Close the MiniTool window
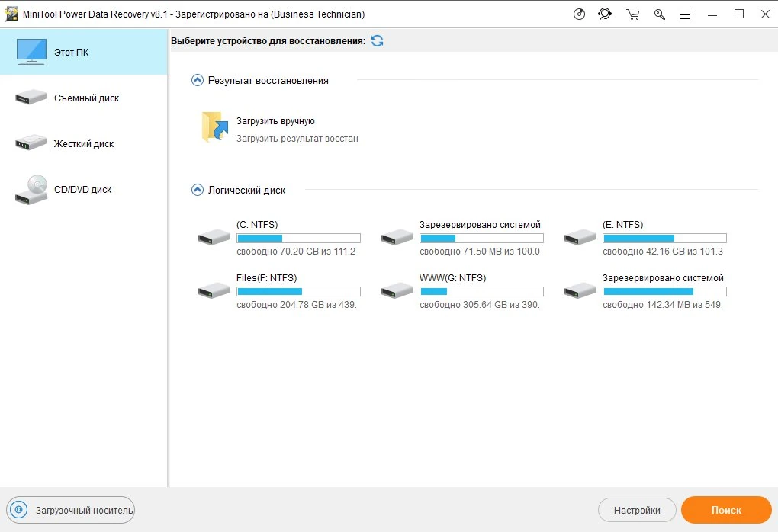This screenshot has width=778, height=532. (765, 14)
